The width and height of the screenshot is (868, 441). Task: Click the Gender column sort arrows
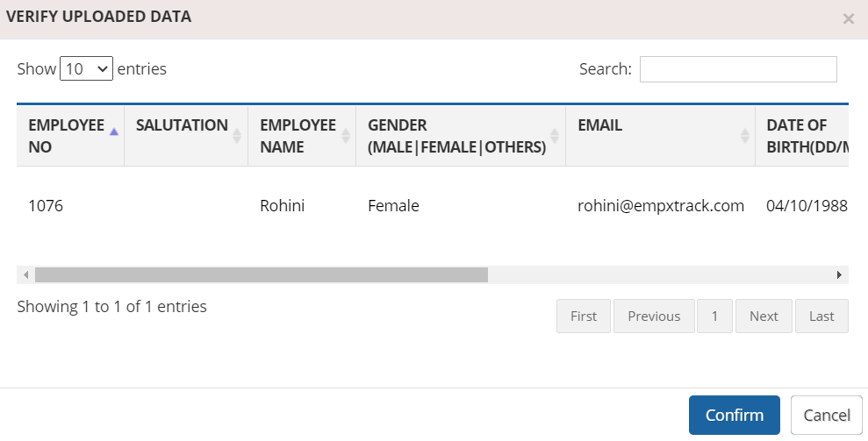555,136
